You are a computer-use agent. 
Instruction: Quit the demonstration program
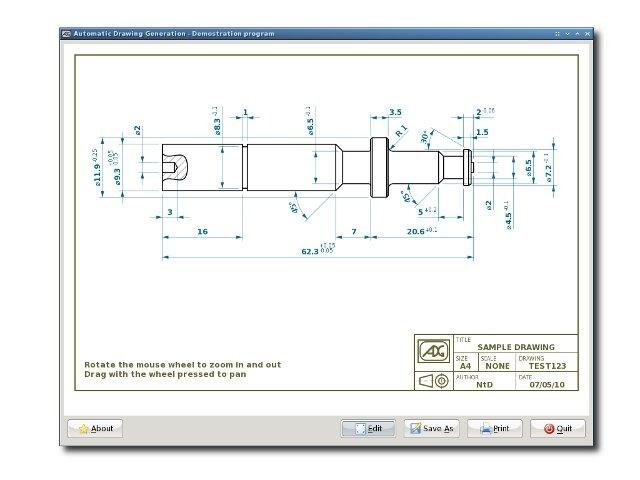pyautogui.click(x=558, y=428)
